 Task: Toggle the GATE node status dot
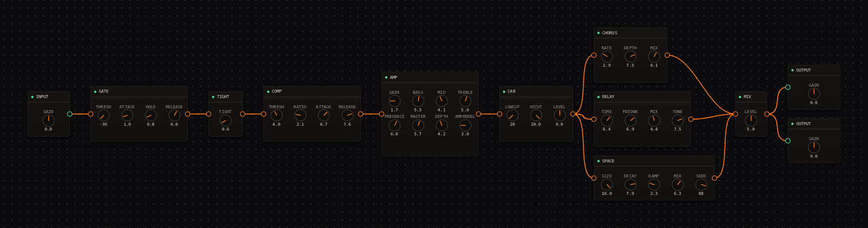(x=95, y=91)
